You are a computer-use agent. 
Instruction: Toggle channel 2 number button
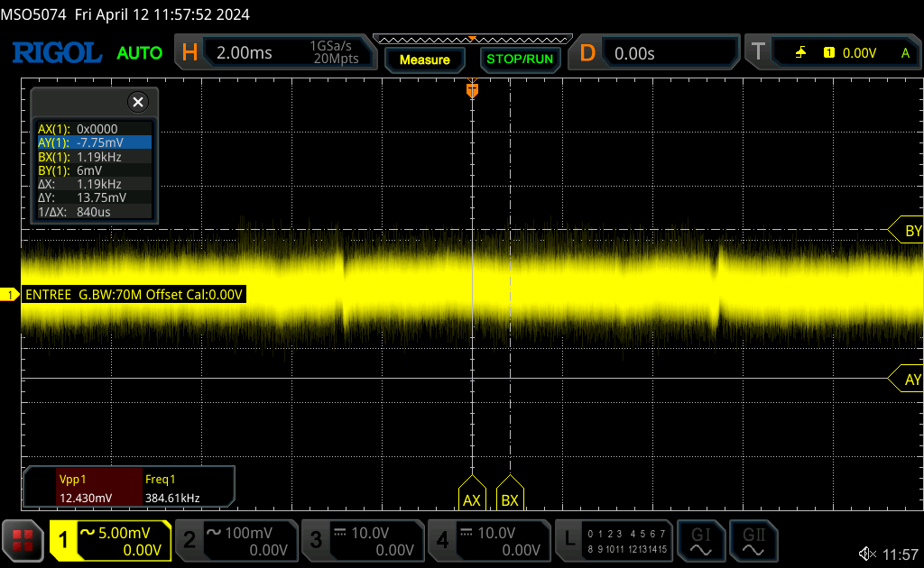tap(189, 540)
